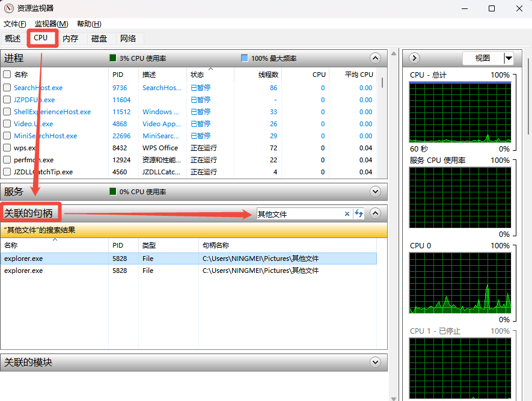
Task: Collapse the right graph pane arrow
Action: pos(414,58)
